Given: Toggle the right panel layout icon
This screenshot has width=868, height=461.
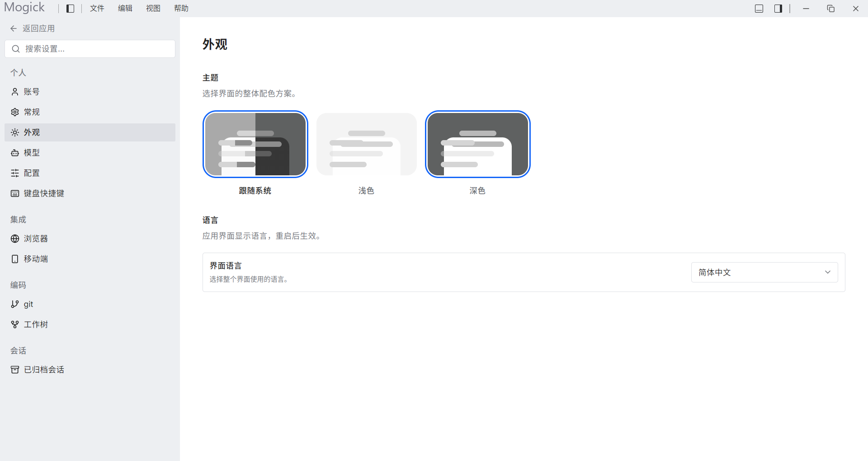Looking at the screenshot, I should point(778,9).
